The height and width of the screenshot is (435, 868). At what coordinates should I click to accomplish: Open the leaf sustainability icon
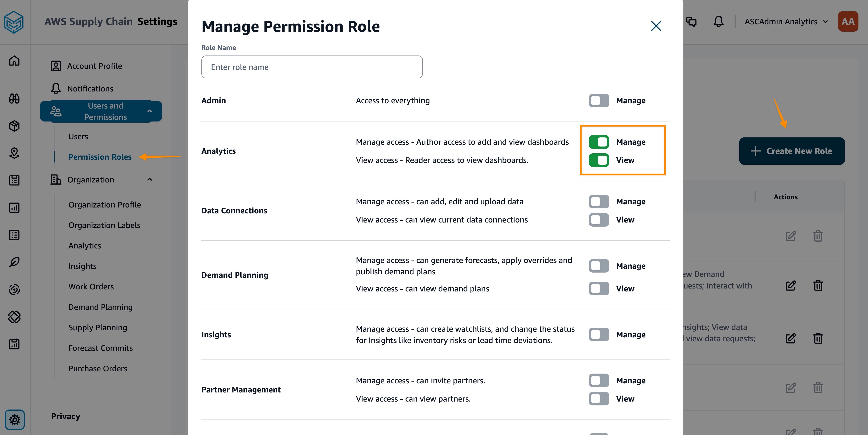[14, 262]
